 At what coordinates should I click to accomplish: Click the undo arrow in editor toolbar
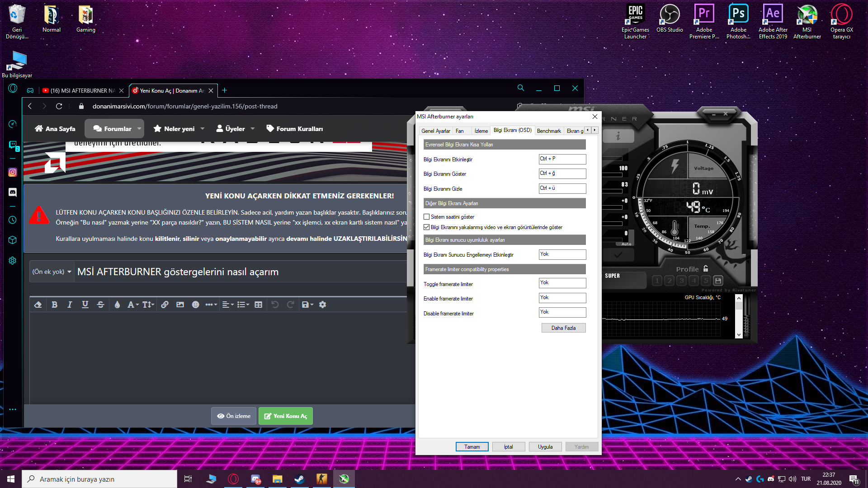pos(275,305)
